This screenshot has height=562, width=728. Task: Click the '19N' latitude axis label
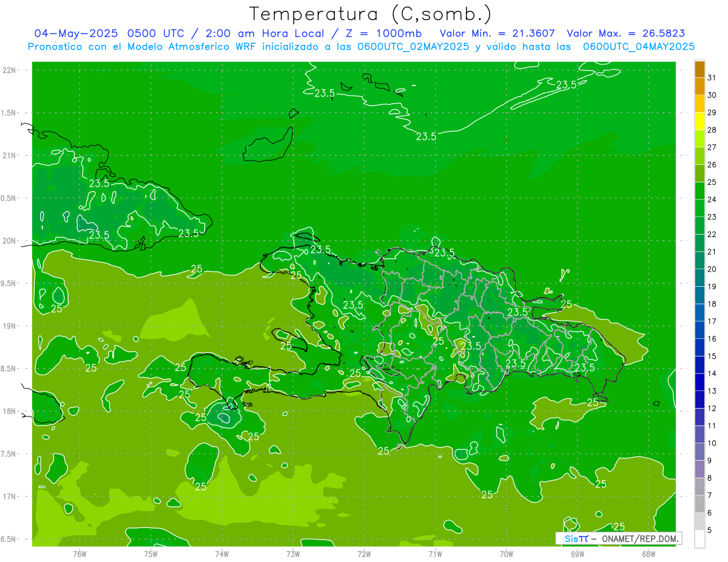(x=10, y=326)
